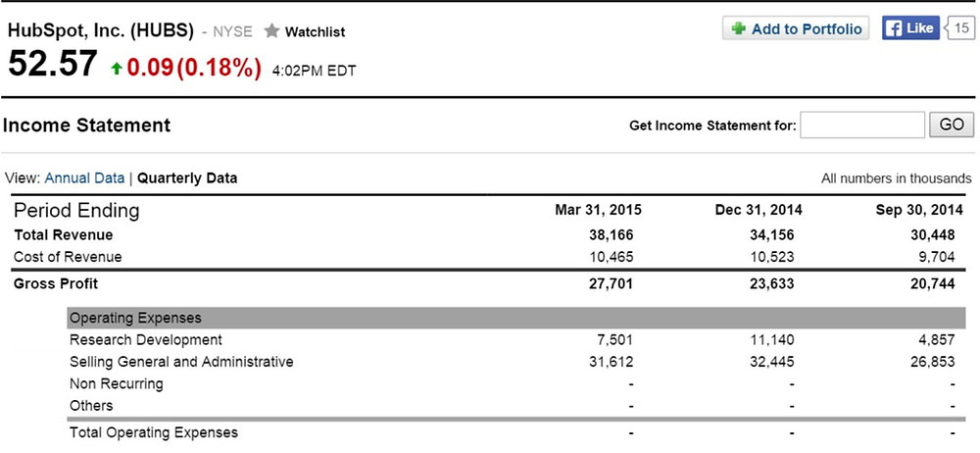Open the Watchlist link

315,32
